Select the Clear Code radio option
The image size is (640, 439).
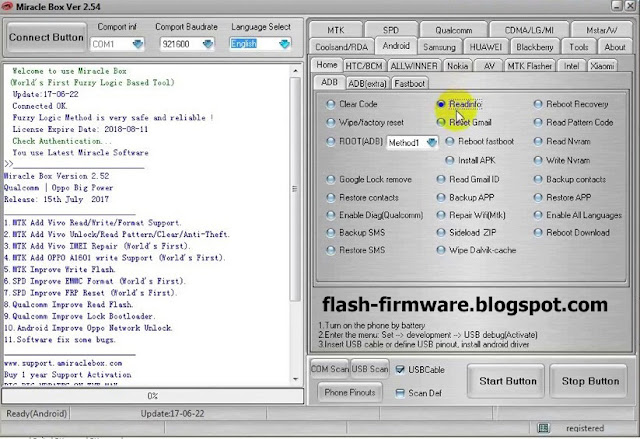(x=352, y=104)
